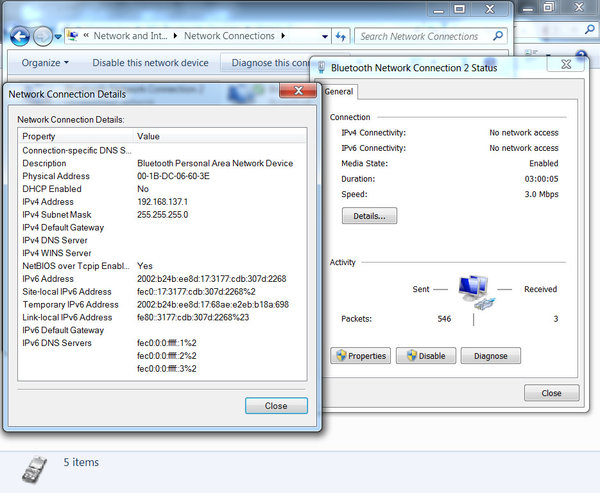
Task: Select the DHCP Enabled row
Action: [x=162, y=189]
